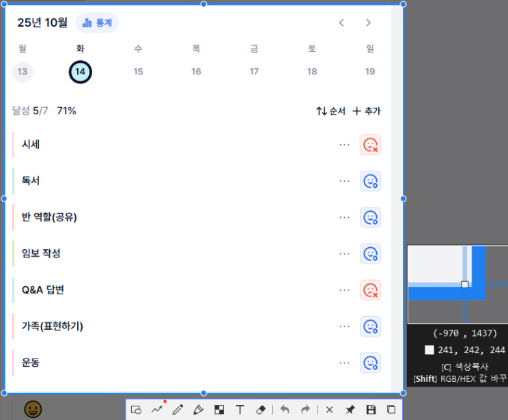Select the shapes tool in capture toolbar

(x=136, y=410)
